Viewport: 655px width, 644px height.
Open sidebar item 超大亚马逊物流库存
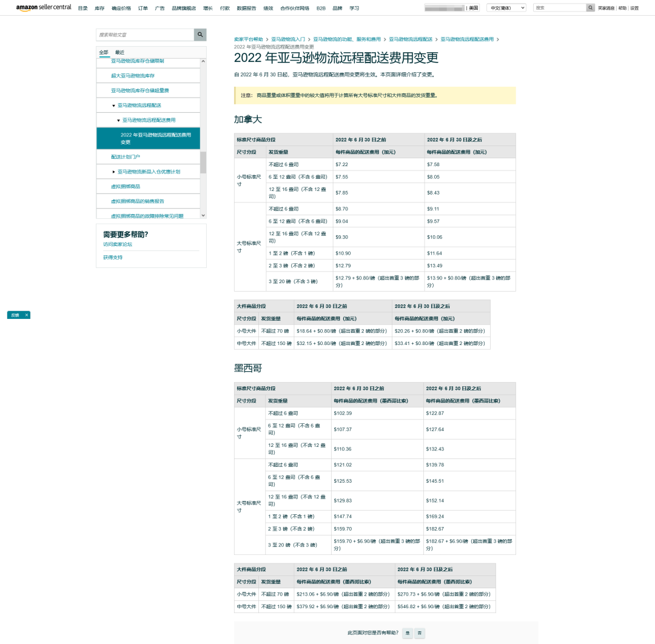click(133, 76)
